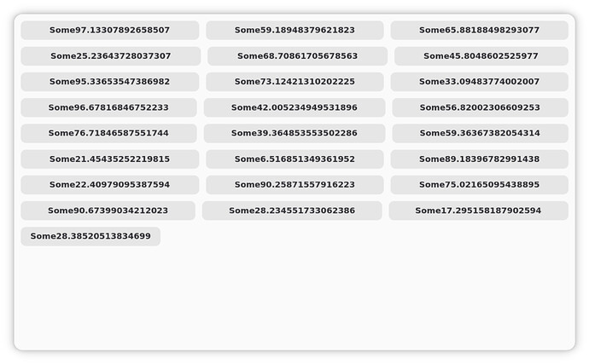Click the Some42.005234949531896 button
Viewport: 589px width, 364px height.
[294, 108]
